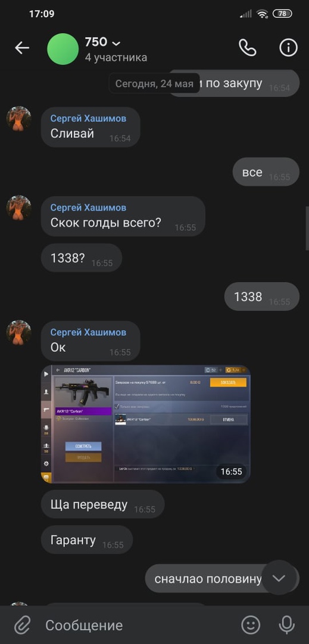309x644 pixels.
Task: Open chat info icon
Action: tap(289, 48)
